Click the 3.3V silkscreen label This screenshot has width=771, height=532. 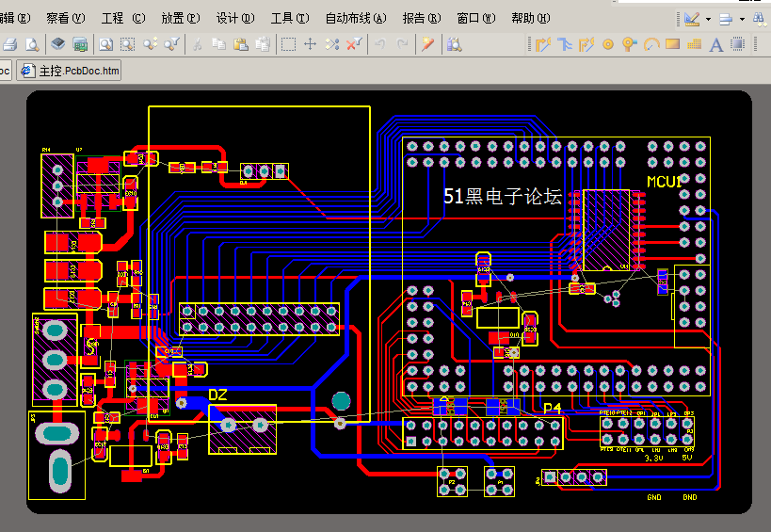(x=653, y=458)
